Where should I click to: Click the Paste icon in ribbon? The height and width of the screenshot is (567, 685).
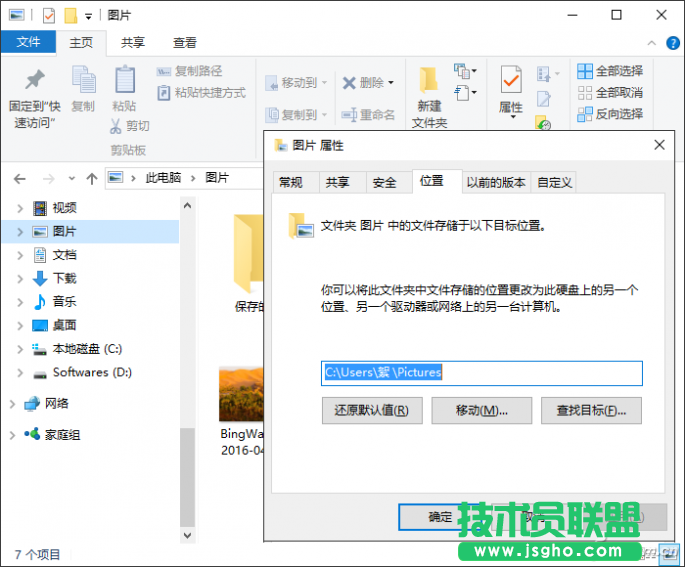point(124,82)
